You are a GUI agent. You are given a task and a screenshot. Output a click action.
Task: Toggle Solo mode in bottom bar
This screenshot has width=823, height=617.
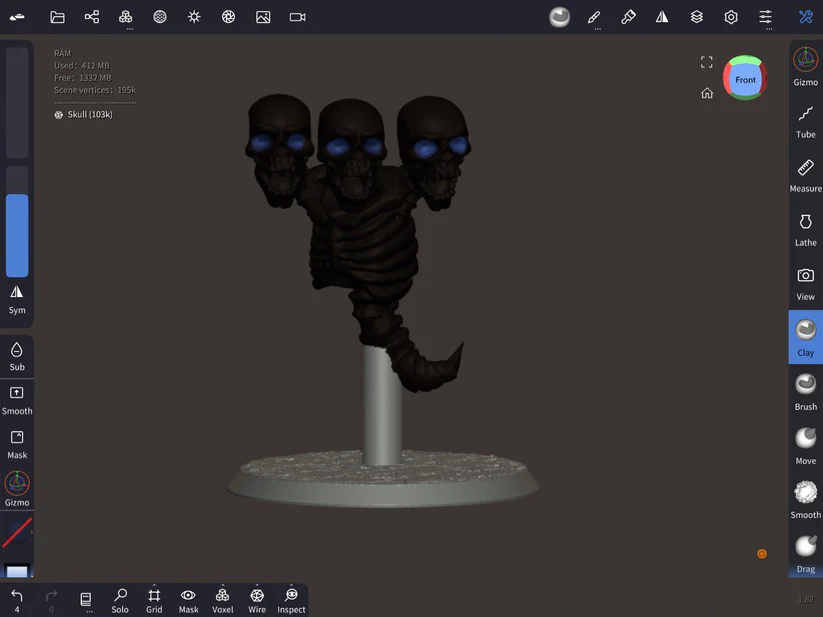pyautogui.click(x=120, y=601)
